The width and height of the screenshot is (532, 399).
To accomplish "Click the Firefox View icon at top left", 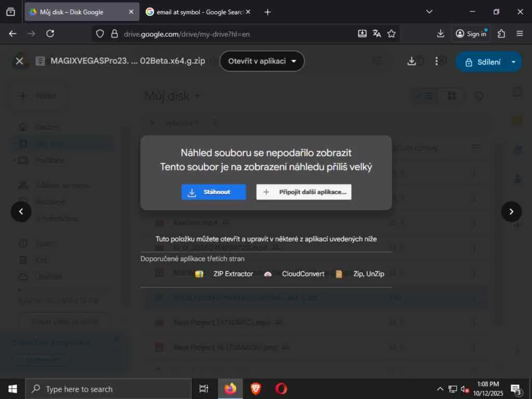I will 10,12.
